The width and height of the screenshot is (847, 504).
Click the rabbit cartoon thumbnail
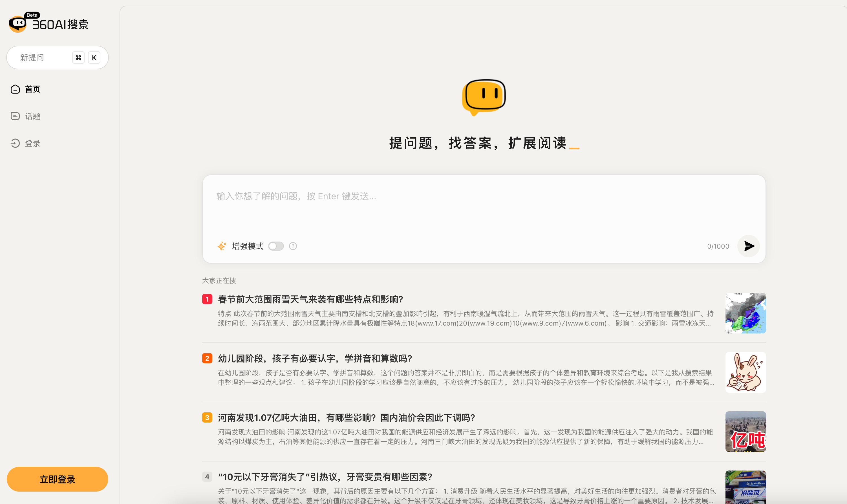point(745,372)
